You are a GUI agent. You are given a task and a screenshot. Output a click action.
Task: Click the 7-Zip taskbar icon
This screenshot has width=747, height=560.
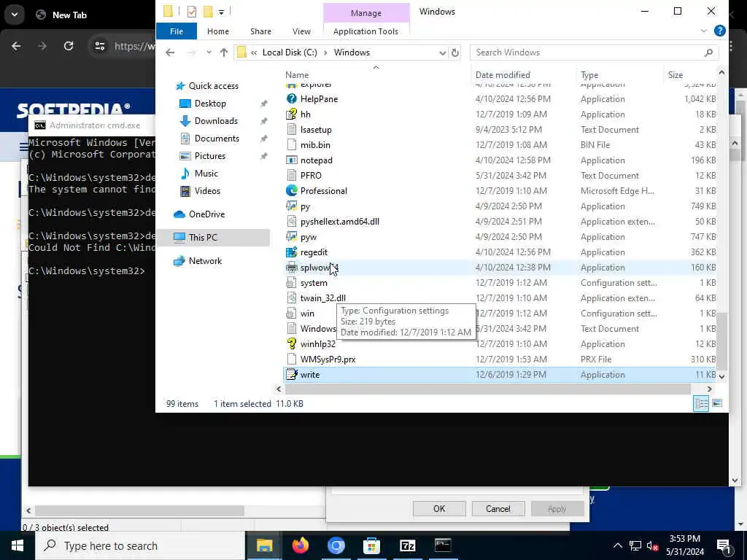pos(407,545)
